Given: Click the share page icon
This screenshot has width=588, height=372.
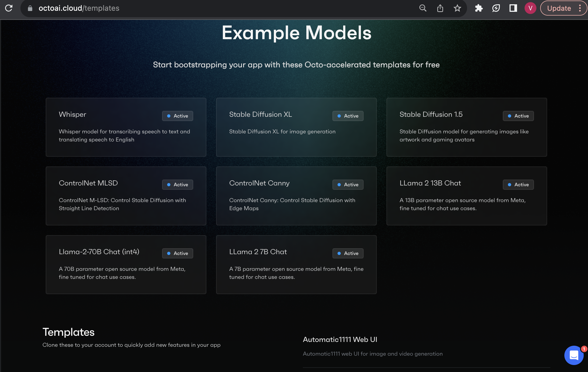Looking at the screenshot, I should [x=440, y=8].
